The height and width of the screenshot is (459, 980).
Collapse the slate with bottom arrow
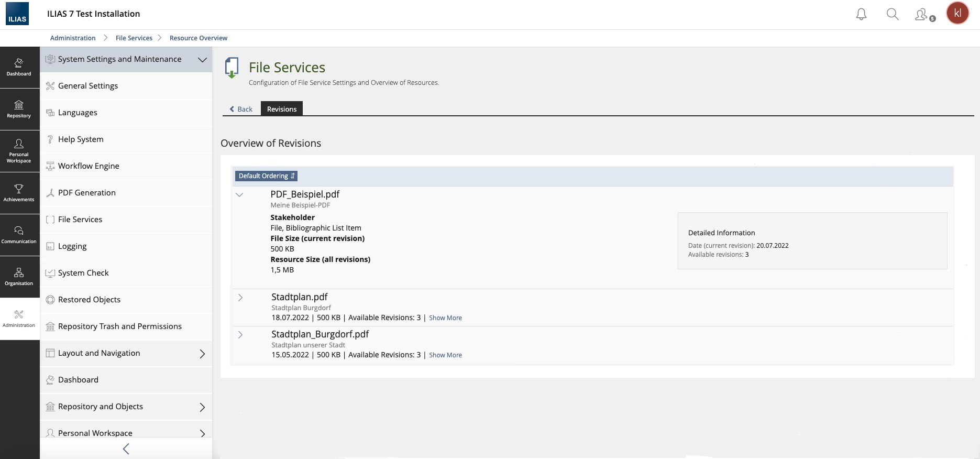tap(126, 449)
